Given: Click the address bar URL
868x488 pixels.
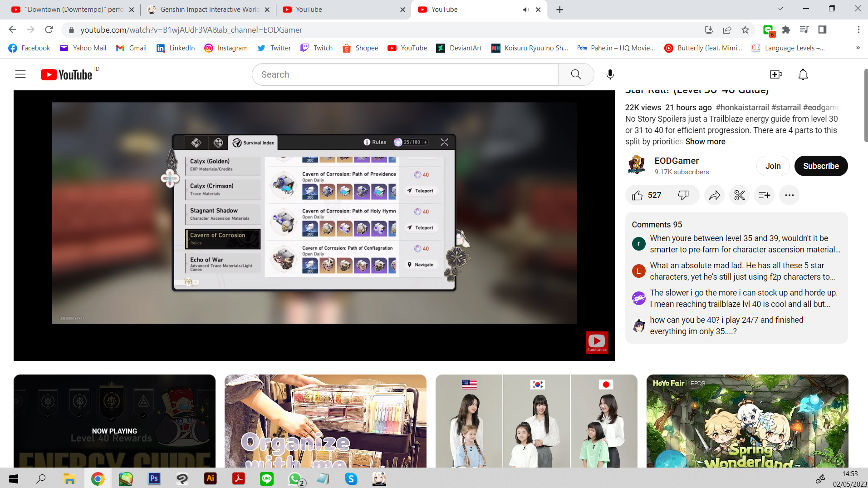Looking at the screenshot, I should pos(191,30).
